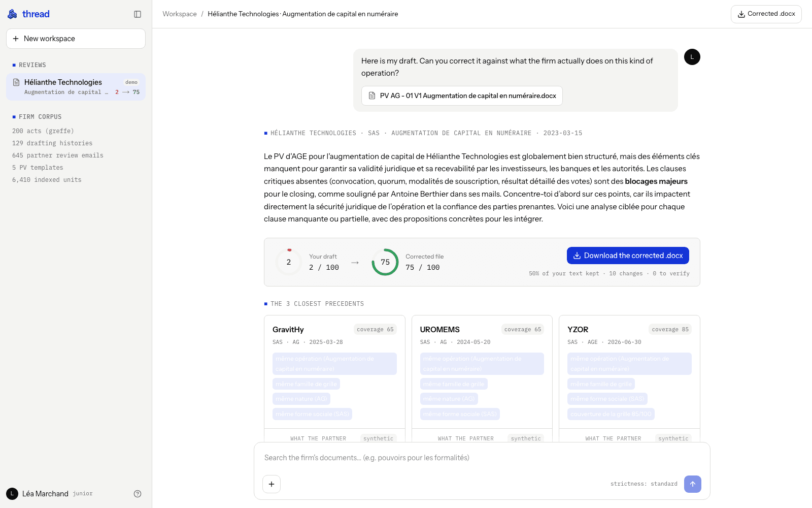Viewport: 812px width, 508px height.
Task: Click the thread logo icon
Action: coord(12,14)
